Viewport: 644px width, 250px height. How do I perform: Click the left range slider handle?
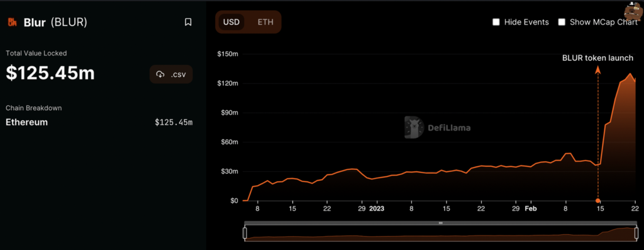coord(245,233)
